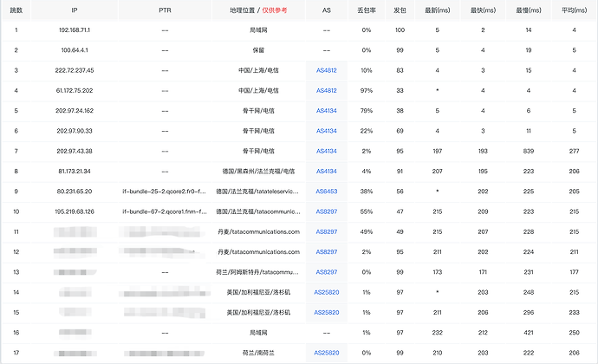
Task: Open the AS4134 link beside 81.173.21.34
Action: point(327,172)
